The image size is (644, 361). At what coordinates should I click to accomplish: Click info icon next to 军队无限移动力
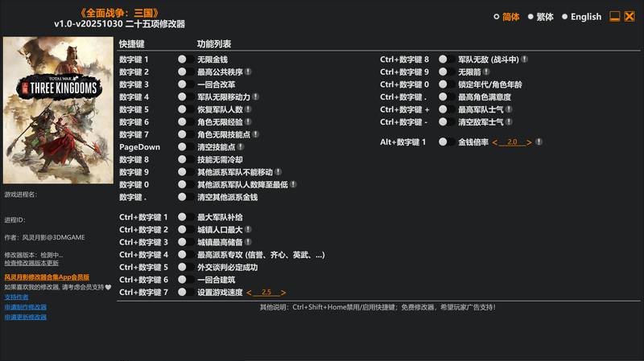point(255,96)
